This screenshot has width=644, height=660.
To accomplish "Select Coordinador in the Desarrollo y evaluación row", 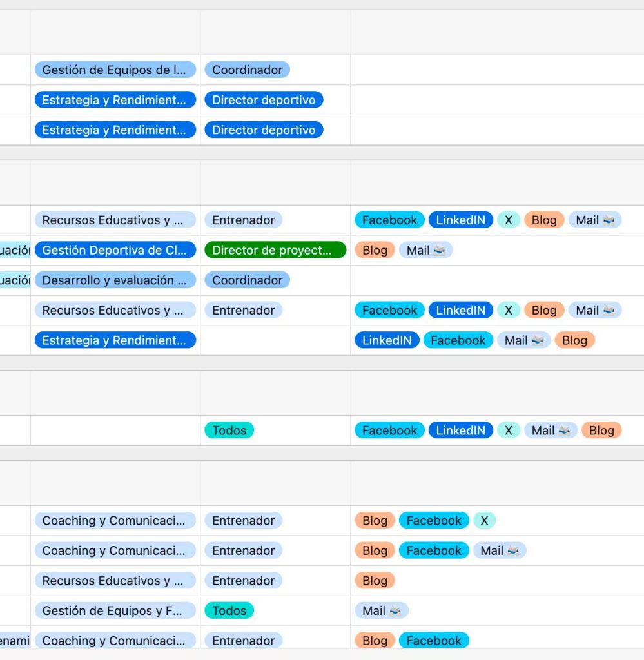I will 247,280.
